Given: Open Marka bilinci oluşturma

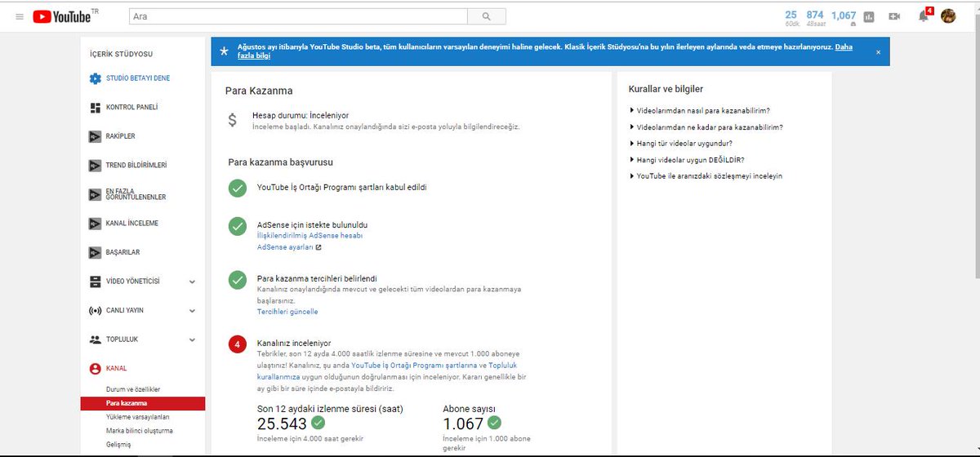Looking at the screenshot, I should (140, 431).
